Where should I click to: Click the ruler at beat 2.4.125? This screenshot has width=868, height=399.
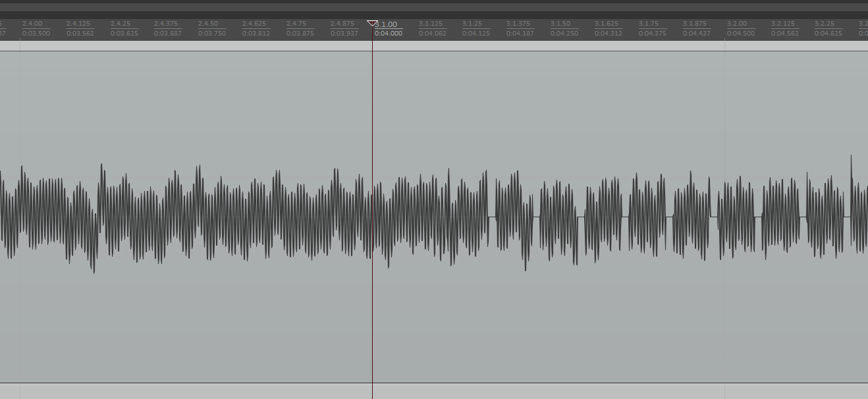78,24
